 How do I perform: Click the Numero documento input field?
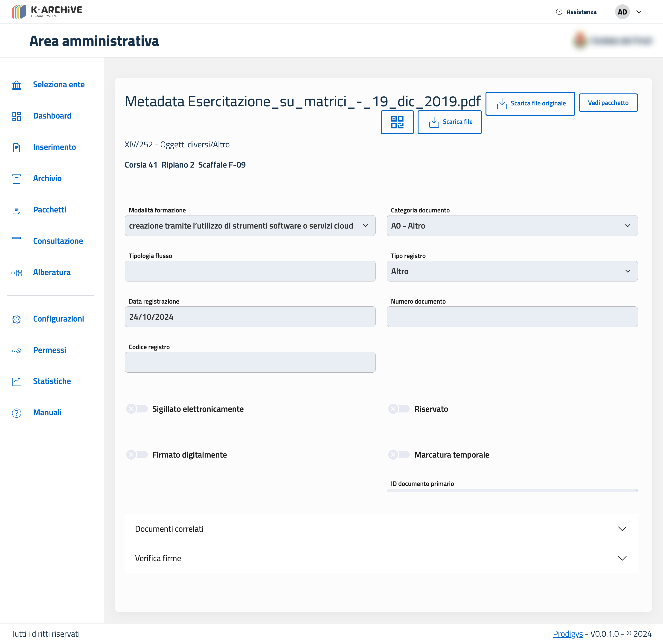click(x=512, y=317)
